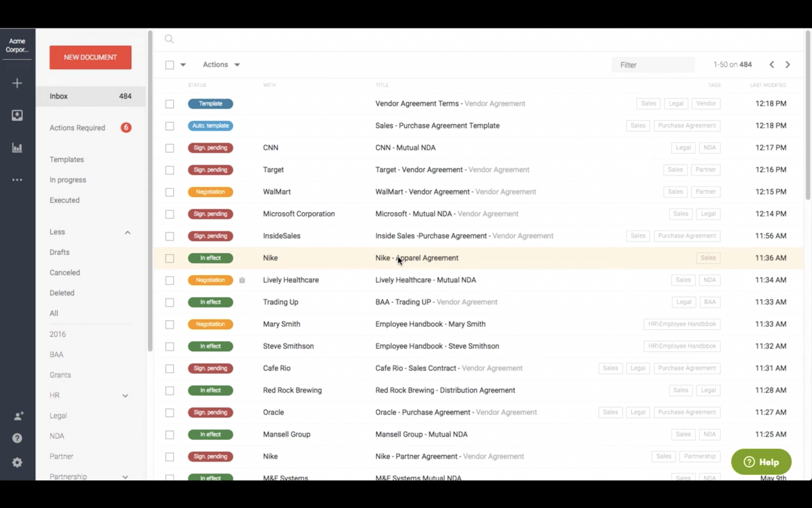Image resolution: width=812 pixels, height=508 pixels.
Task: Click the green Help button
Action: (761, 462)
